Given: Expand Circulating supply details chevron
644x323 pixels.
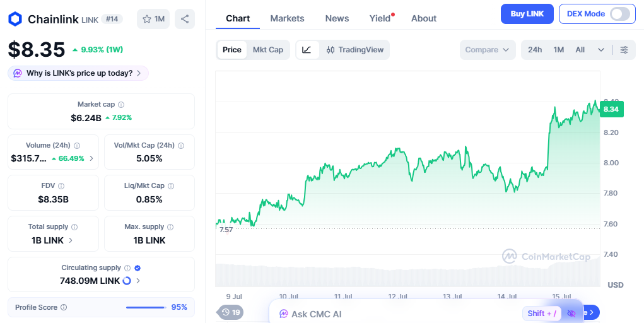Looking at the screenshot, I should [x=138, y=281].
